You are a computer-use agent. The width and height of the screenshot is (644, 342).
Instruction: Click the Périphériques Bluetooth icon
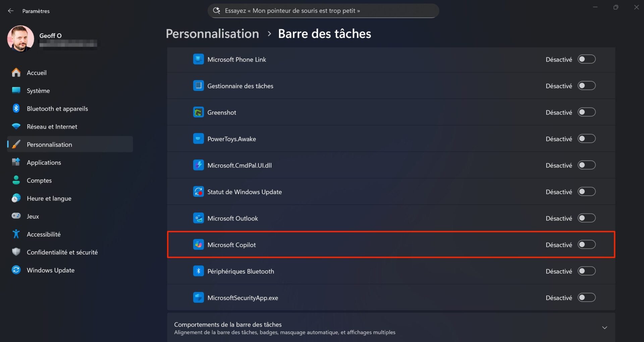pyautogui.click(x=199, y=271)
